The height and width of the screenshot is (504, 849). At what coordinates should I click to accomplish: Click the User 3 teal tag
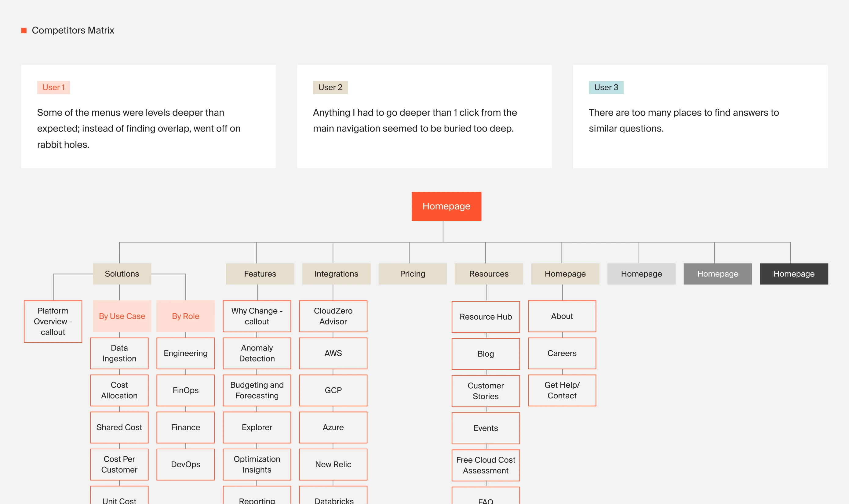606,87
